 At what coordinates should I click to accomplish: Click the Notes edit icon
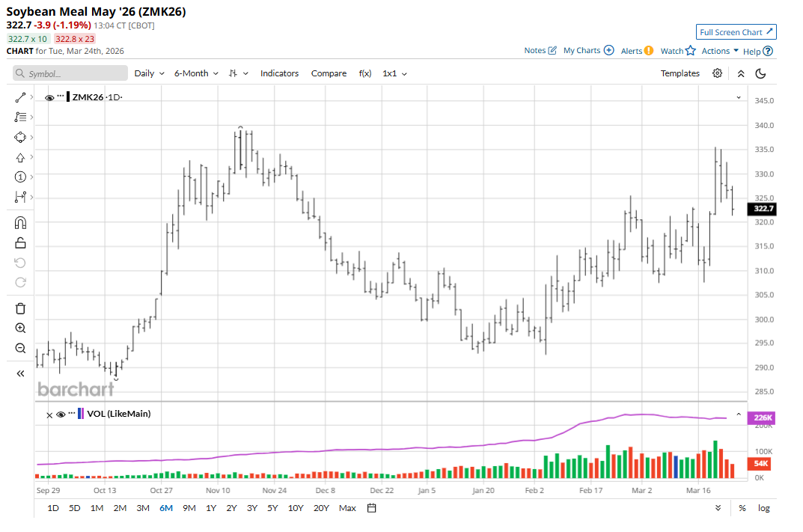(x=552, y=50)
